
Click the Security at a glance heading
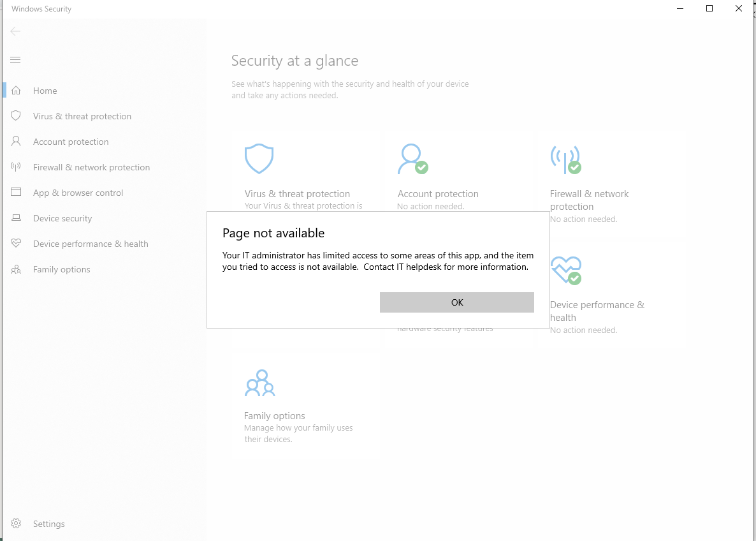pyautogui.click(x=294, y=61)
